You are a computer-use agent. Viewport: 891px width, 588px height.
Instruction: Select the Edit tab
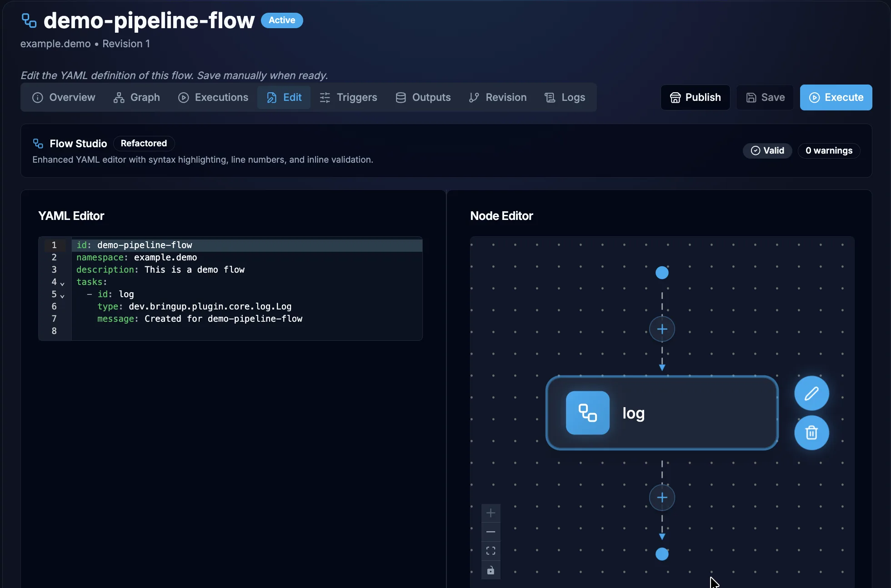click(284, 97)
